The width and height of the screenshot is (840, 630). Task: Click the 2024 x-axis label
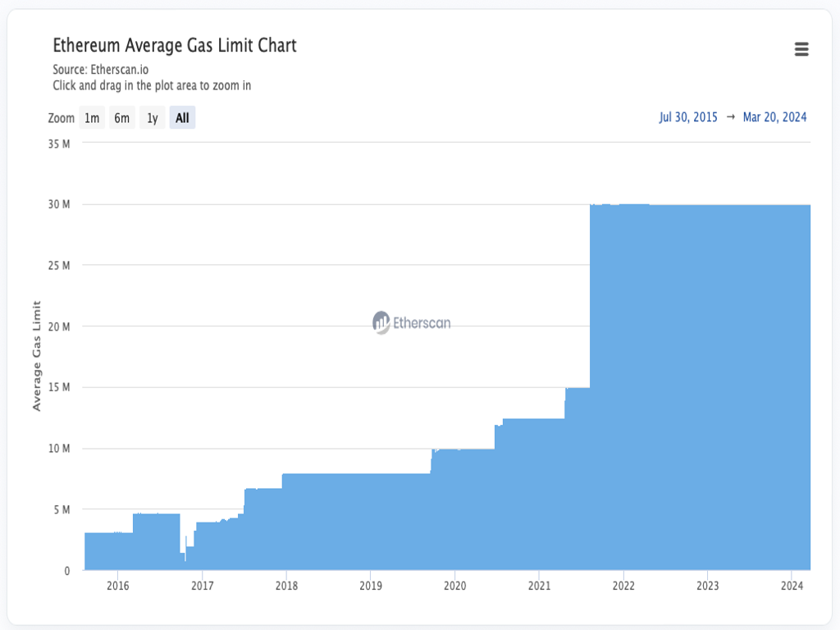(792, 586)
